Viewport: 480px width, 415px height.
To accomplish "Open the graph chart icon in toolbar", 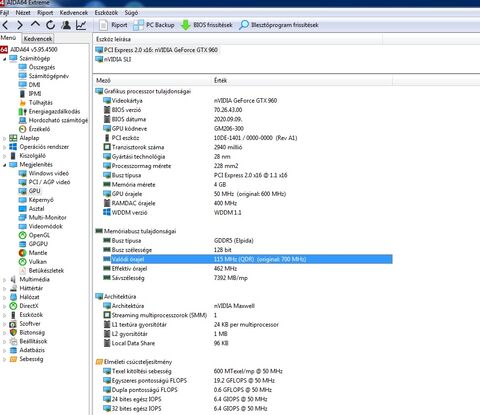I will point(81,25).
